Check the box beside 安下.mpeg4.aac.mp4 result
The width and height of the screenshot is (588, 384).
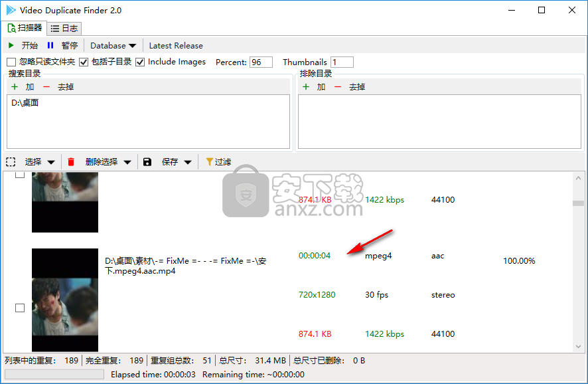point(20,308)
